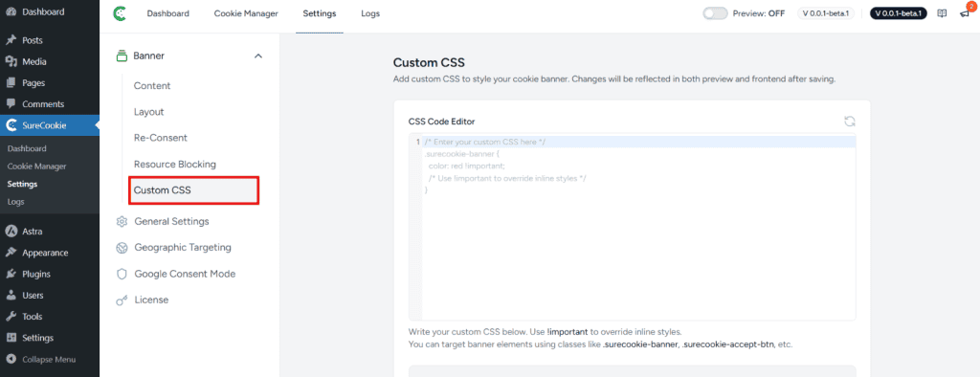980x377 pixels.
Task: Click the Appearance paintbrush icon
Action: point(11,253)
